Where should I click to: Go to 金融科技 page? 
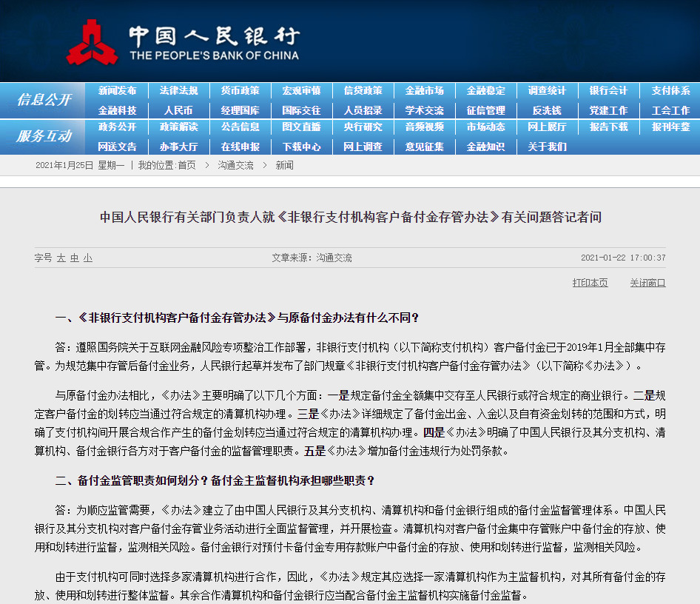click(117, 110)
